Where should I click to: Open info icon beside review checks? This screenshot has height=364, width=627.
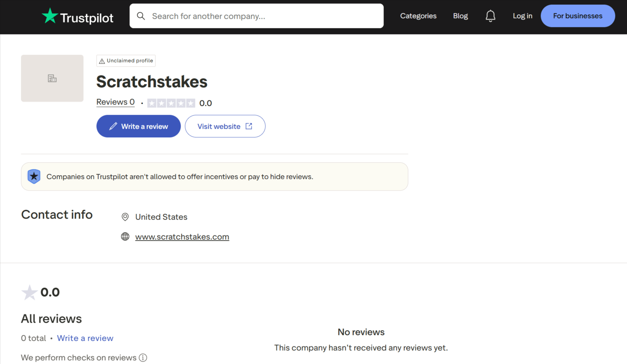pos(143,358)
